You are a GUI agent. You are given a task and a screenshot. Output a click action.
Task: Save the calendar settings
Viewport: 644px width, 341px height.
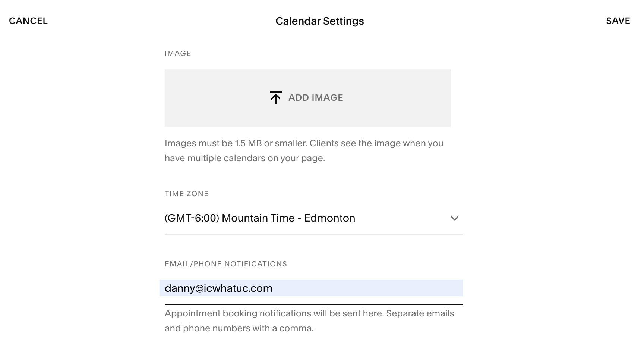618,21
